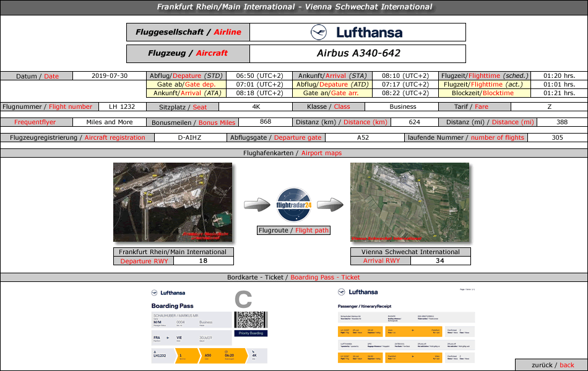This screenshot has width=588, height=371.
Task: Click the Arrival RWY label
Action: tap(381, 261)
